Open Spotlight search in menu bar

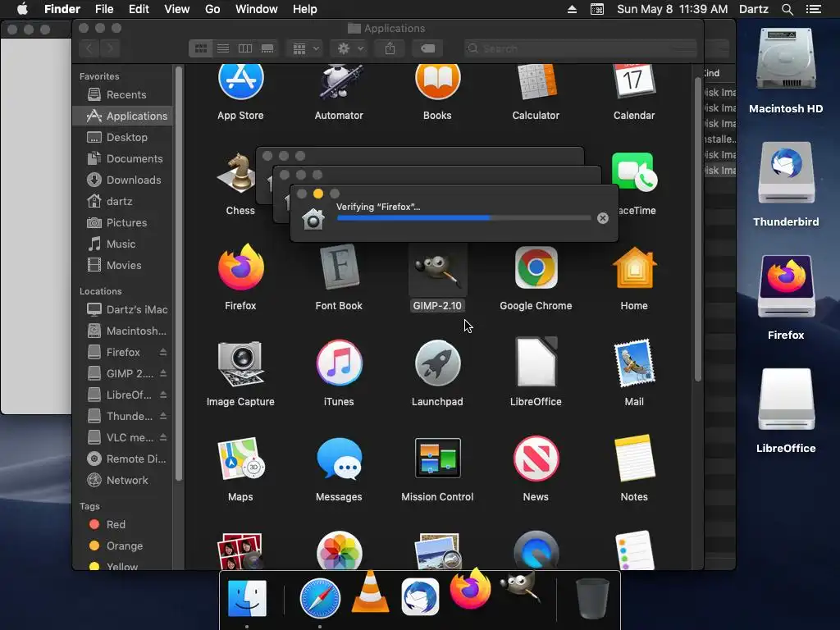(787, 9)
